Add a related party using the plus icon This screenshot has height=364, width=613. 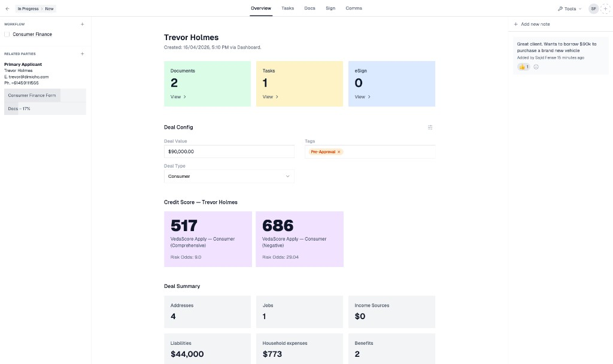(82, 53)
